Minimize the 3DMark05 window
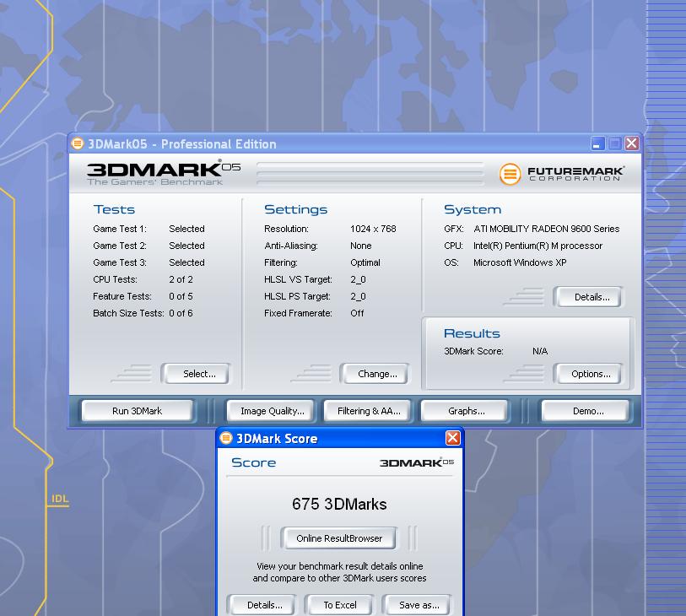Image resolution: width=686 pixels, height=616 pixels. point(597,143)
